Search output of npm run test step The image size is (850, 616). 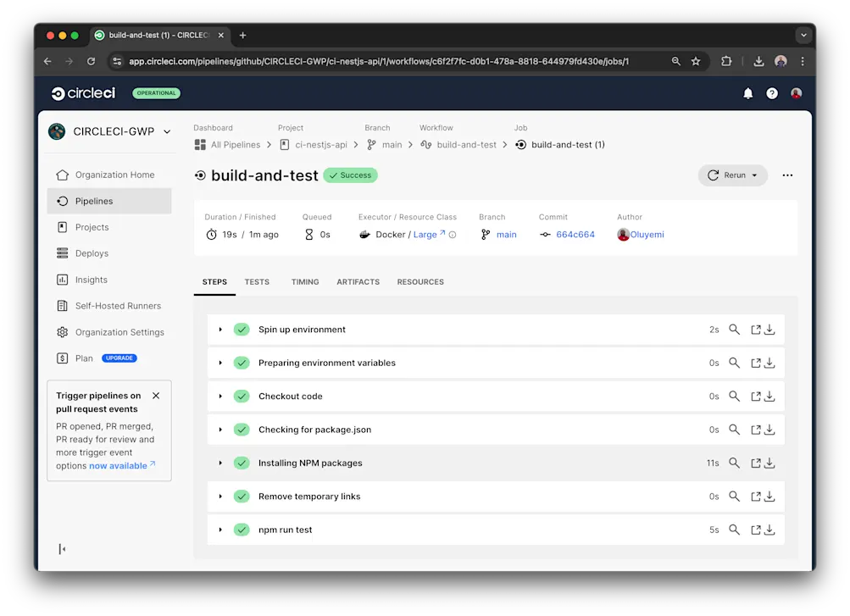[734, 530]
